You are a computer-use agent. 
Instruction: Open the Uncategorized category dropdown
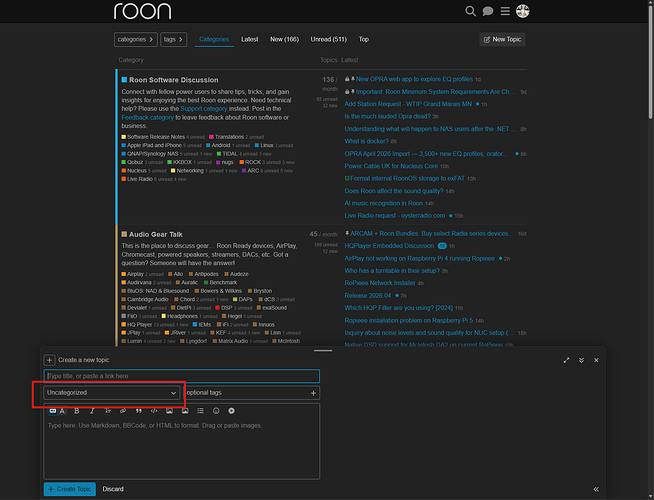pos(112,393)
